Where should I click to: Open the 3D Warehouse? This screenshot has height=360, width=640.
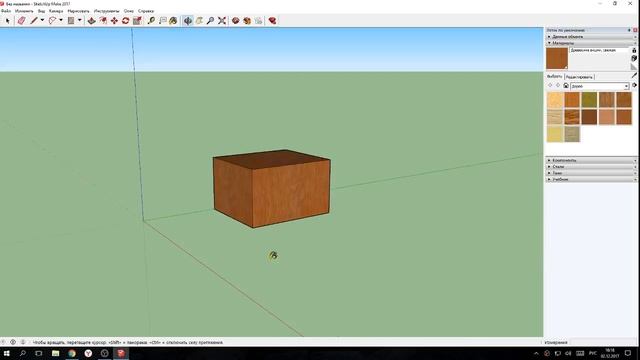236,20
